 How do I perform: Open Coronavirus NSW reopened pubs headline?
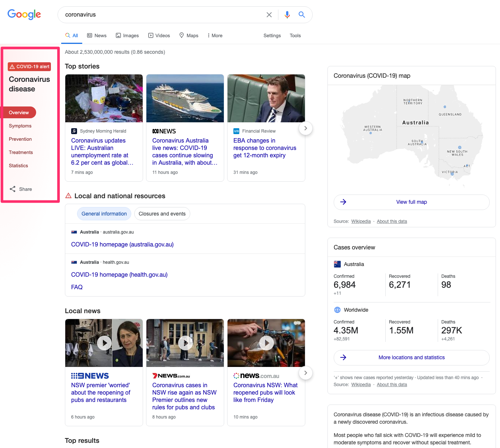pos(265,393)
